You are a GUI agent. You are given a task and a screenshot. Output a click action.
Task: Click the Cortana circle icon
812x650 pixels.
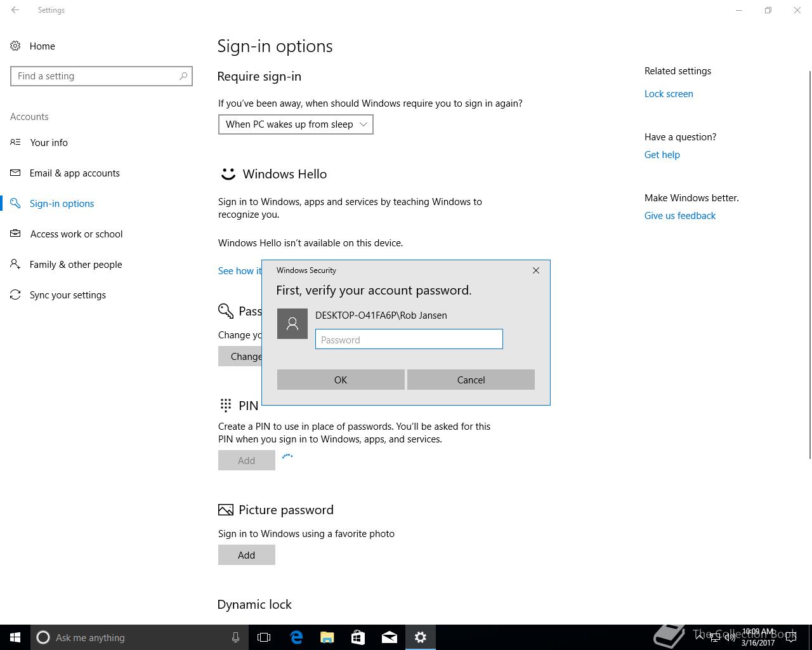tap(43, 637)
